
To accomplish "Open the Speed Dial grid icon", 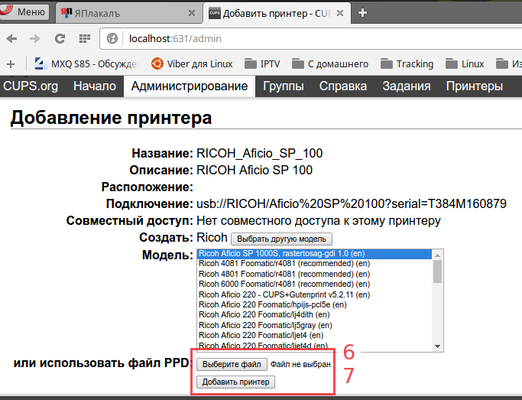I will (x=85, y=39).
